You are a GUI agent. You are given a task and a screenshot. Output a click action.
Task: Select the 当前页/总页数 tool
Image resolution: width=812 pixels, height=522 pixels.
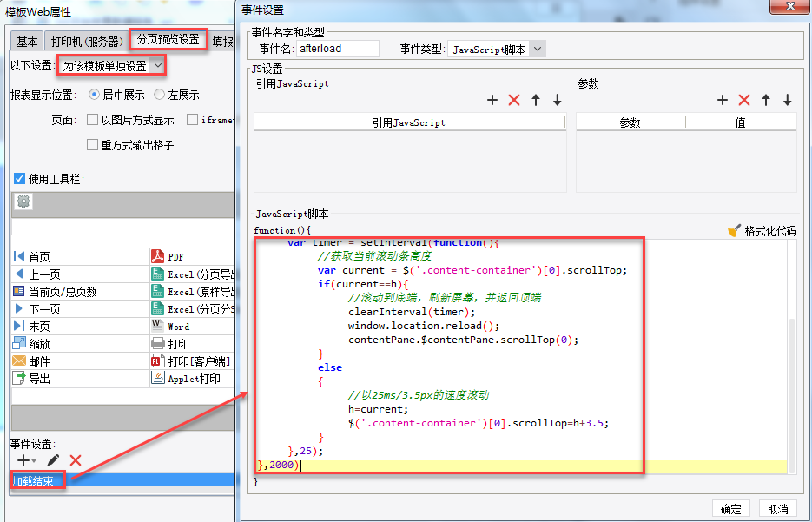pyautogui.click(x=80, y=292)
